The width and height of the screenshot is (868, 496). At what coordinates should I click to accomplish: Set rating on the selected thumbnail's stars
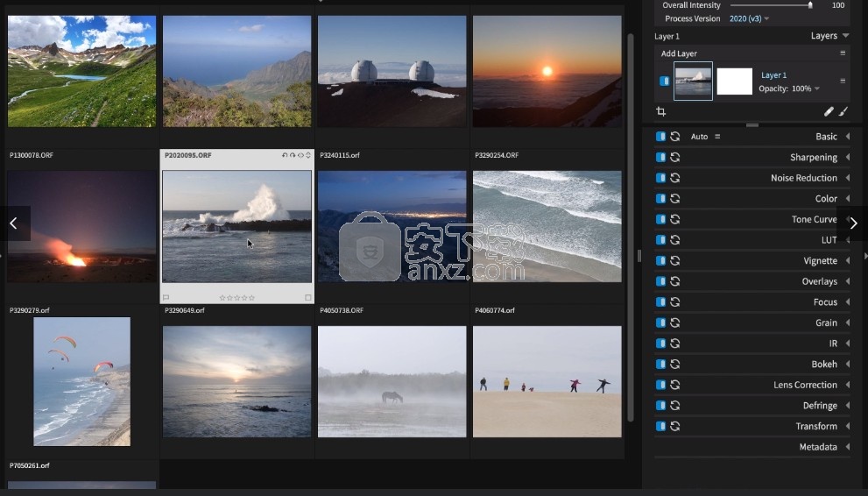(x=237, y=298)
